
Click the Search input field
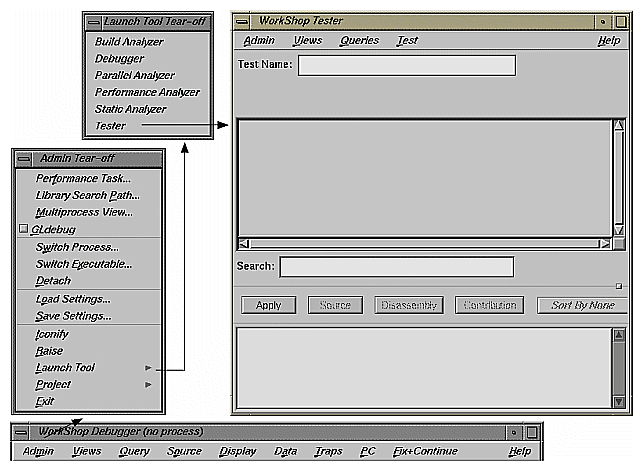click(x=397, y=267)
